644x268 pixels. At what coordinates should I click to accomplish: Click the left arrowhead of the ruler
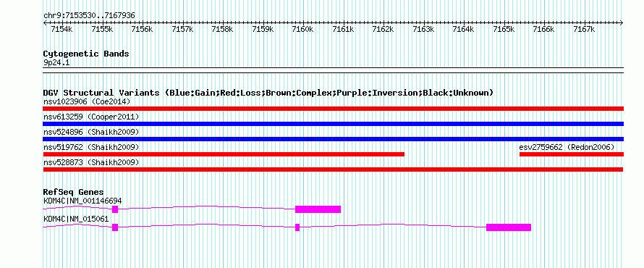45,23
